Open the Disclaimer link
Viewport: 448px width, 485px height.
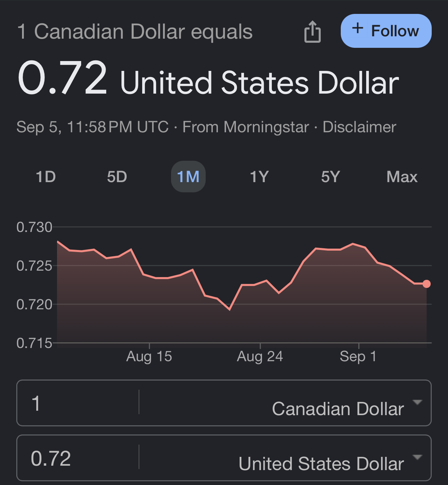pos(359,127)
